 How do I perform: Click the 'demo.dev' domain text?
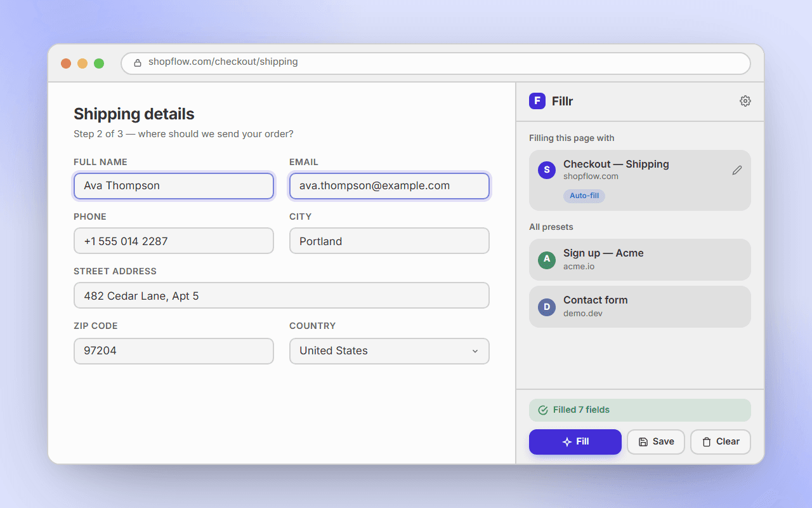582,313
